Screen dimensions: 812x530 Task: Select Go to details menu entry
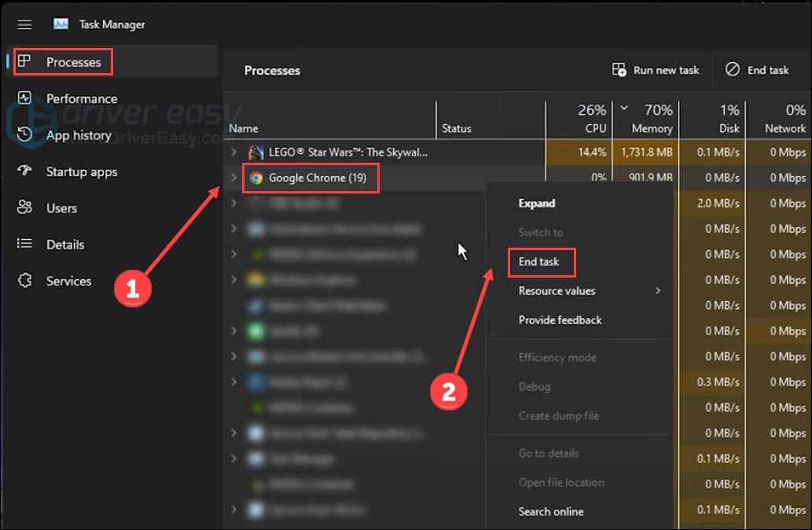point(549,453)
